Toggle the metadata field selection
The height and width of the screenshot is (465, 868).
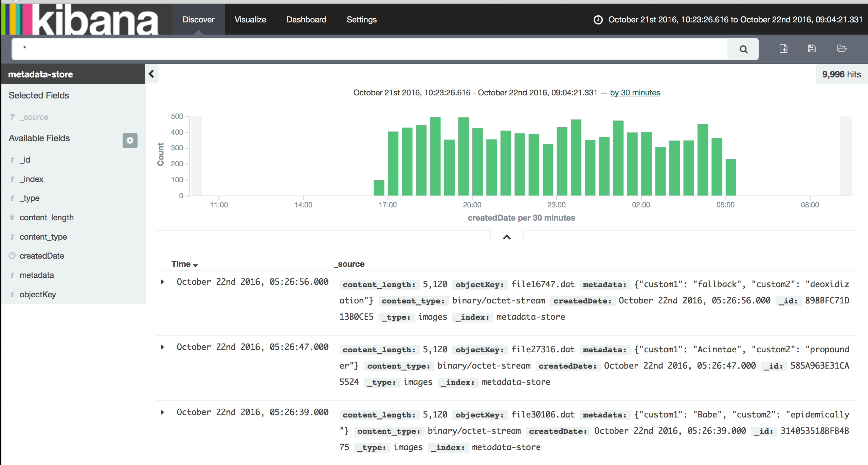coord(36,275)
